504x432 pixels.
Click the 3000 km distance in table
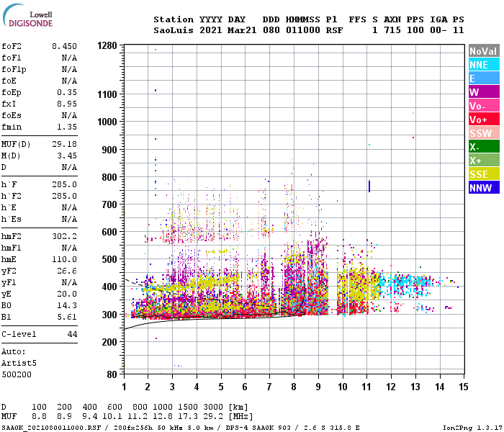[x=213, y=407]
